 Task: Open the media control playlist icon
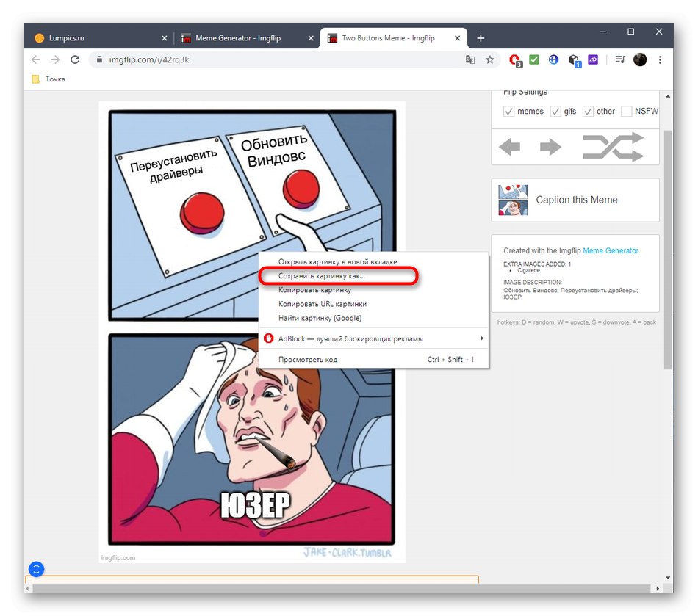(x=620, y=59)
